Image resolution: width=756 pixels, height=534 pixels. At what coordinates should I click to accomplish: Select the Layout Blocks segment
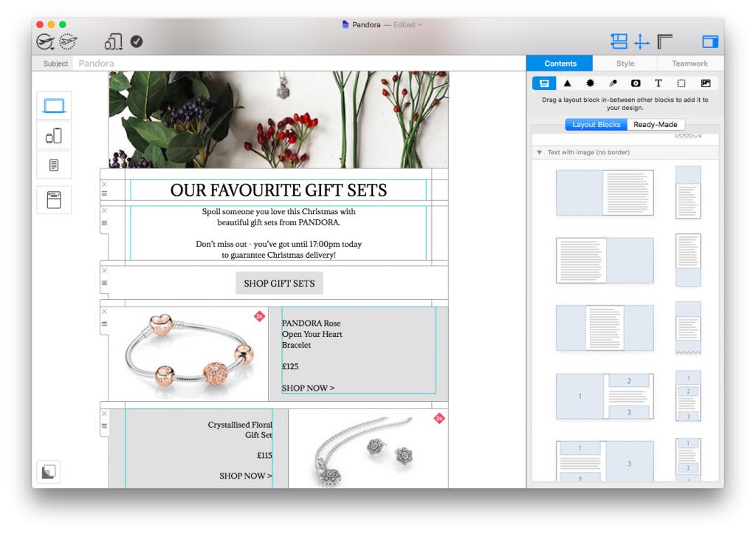[596, 125]
